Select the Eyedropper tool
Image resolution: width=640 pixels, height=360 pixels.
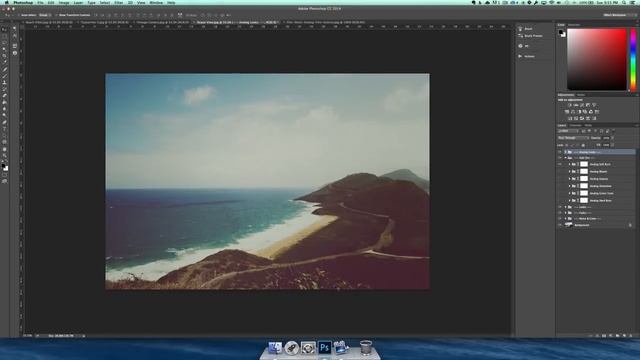4,62
